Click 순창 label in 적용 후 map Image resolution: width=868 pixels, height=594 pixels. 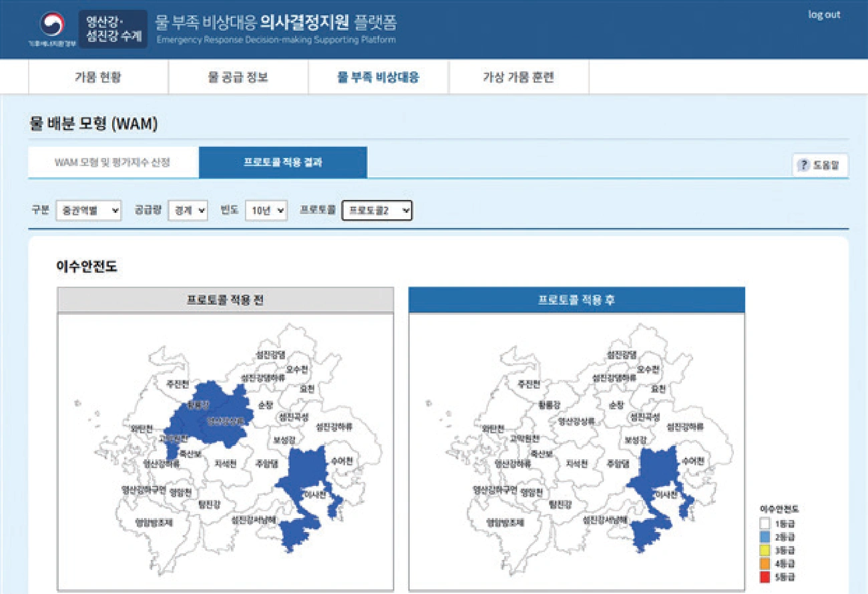[x=618, y=405]
